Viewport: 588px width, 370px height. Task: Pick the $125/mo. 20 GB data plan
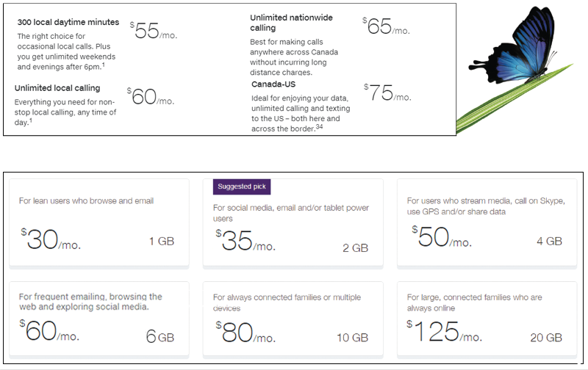[487, 319]
